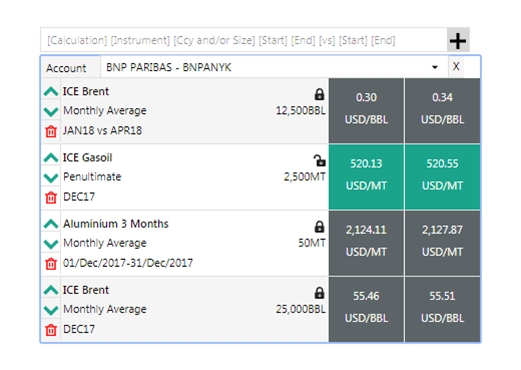521x370 pixels.
Task: Move the ICE Brent JAN18 vs APR18 row up
Action: coord(51,91)
